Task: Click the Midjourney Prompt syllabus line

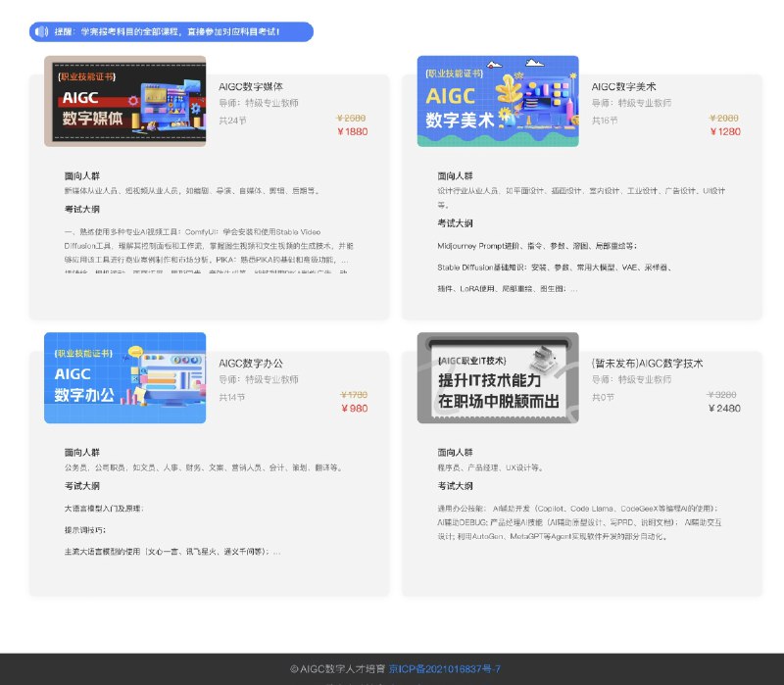Action: [537, 246]
